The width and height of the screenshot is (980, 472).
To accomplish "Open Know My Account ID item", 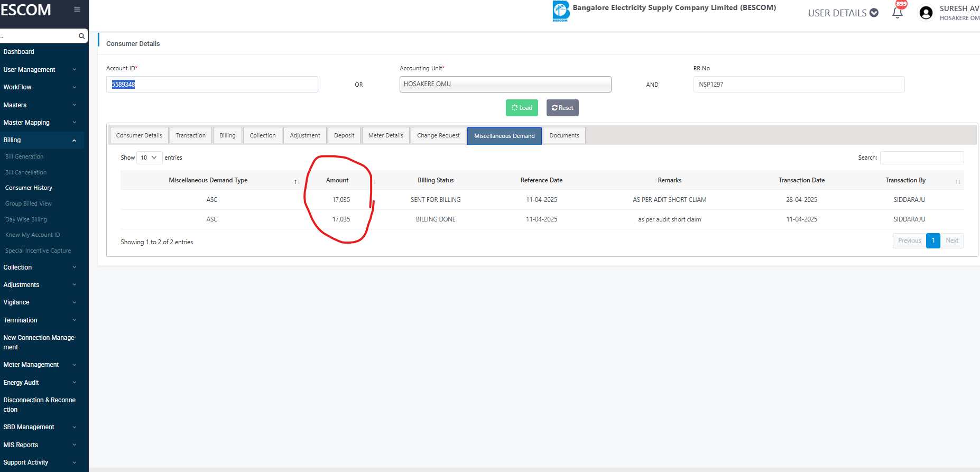I will (33, 235).
